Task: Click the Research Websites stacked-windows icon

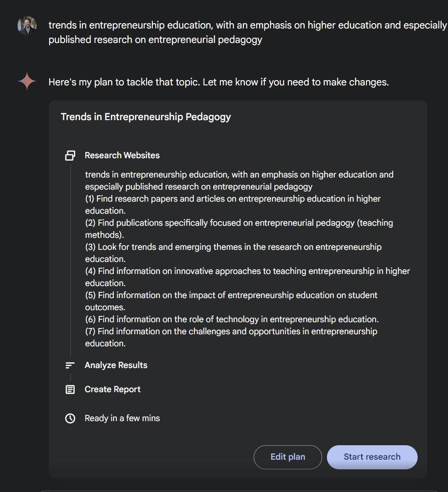Action: [70, 155]
